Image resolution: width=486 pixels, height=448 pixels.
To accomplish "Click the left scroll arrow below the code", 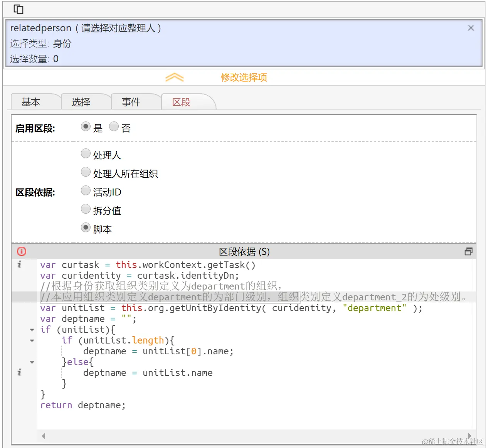I will 44,436.
